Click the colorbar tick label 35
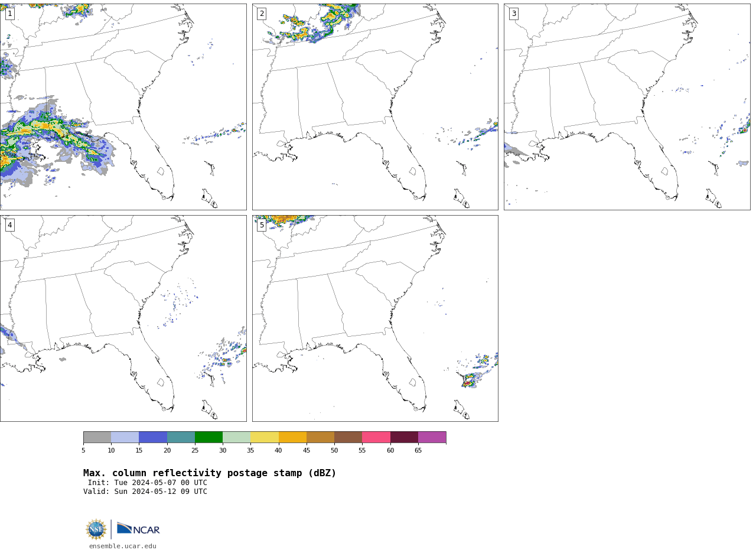 [250, 451]
